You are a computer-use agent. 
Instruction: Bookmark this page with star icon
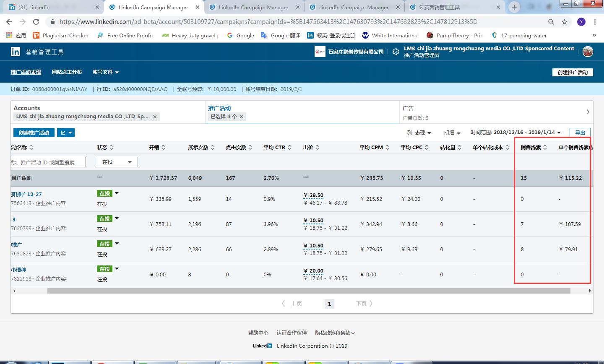click(565, 22)
